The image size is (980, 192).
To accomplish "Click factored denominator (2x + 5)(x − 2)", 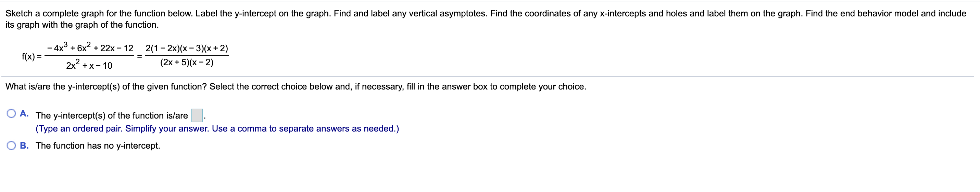I will point(187,62).
